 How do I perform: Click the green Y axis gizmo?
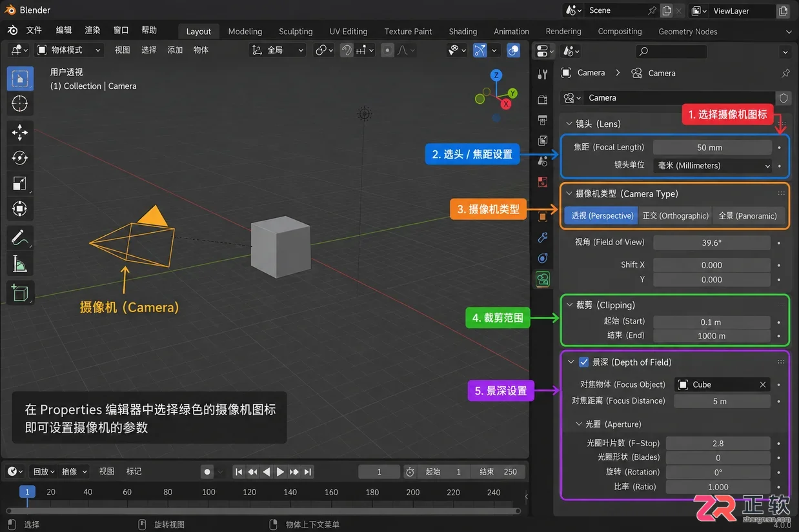click(x=512, y=94)
